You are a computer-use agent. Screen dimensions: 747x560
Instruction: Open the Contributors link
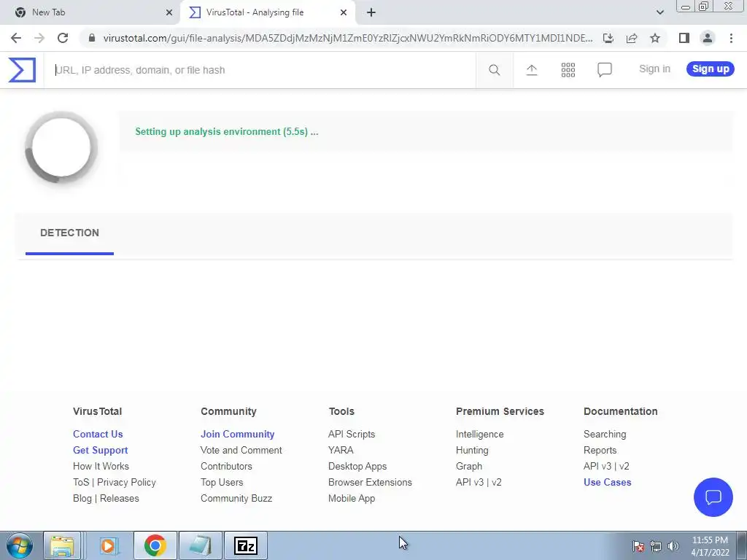(x=226, y=466)
